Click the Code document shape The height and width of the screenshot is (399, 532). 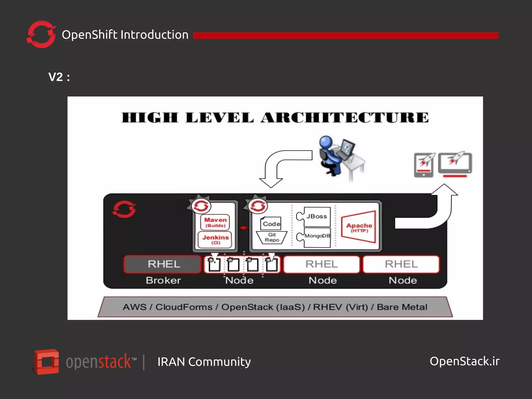(x=271, y=224)
